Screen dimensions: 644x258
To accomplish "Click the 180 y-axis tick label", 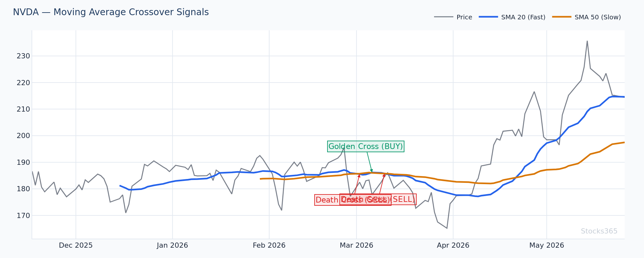I will (x=23, y=189).
